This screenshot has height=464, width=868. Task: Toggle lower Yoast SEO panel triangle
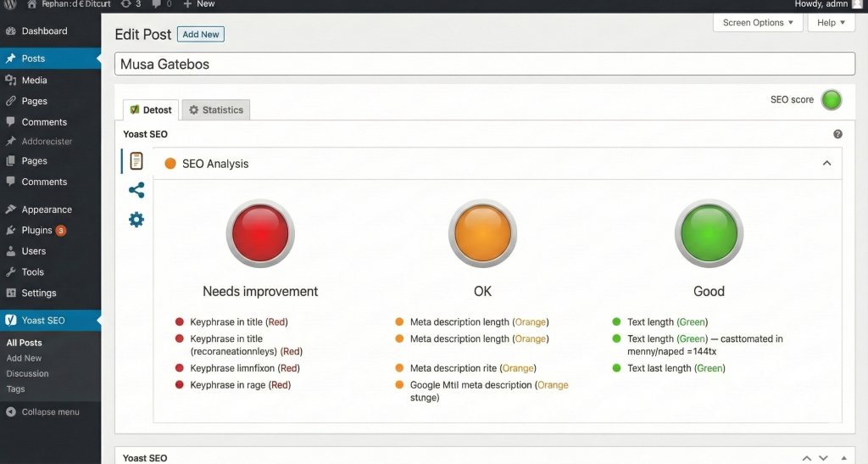pos(843,458)
